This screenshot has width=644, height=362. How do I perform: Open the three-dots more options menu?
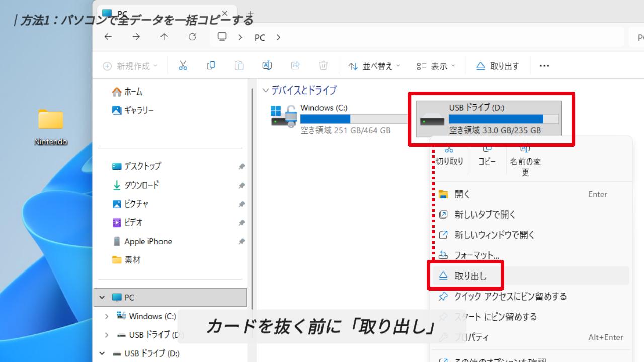pyautogui.click(x=544, y=66)
